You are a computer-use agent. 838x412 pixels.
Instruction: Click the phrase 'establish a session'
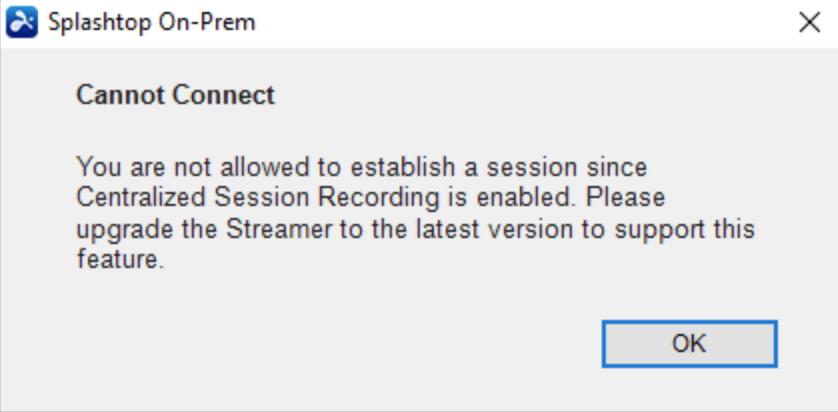pos(464,167)
